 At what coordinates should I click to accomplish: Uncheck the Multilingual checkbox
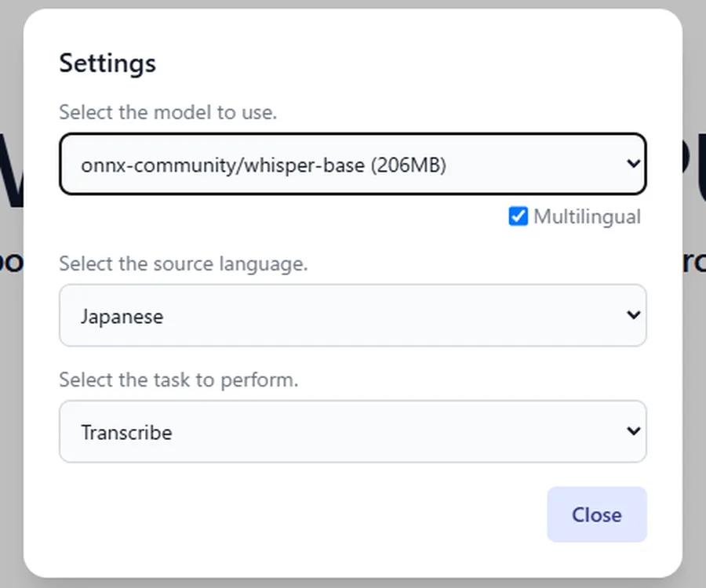[519, 216]
